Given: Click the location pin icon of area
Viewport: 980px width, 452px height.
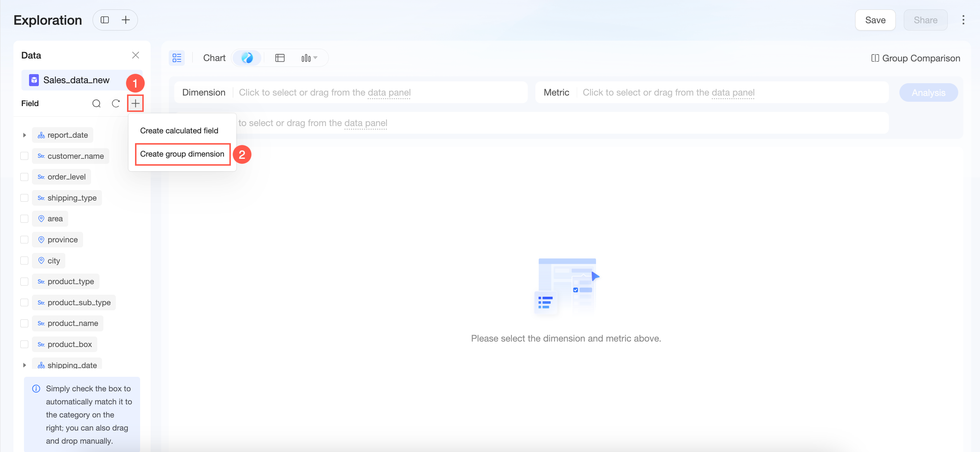Looking at the screenshot, I should 41,219.
